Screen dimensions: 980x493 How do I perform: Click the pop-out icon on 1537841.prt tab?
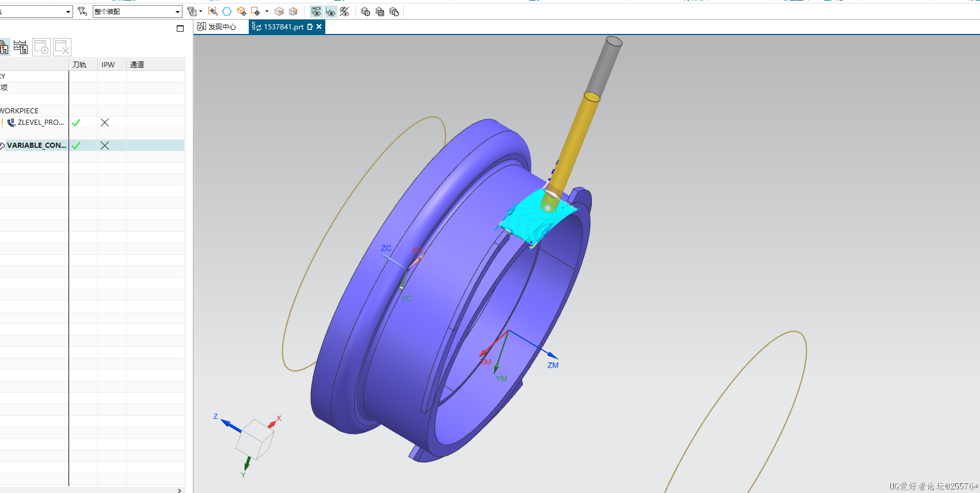pyautogui.click(x=310, y=27)
